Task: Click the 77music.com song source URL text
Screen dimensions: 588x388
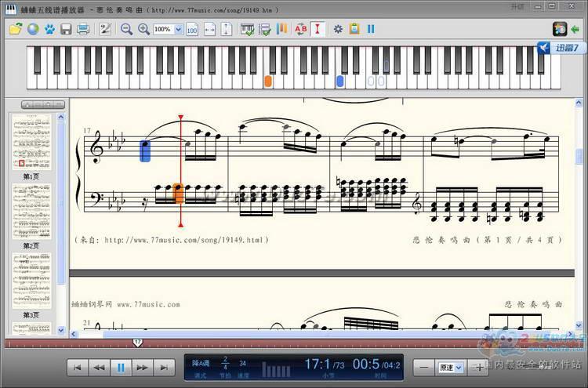Action: (x=172, y=240)
